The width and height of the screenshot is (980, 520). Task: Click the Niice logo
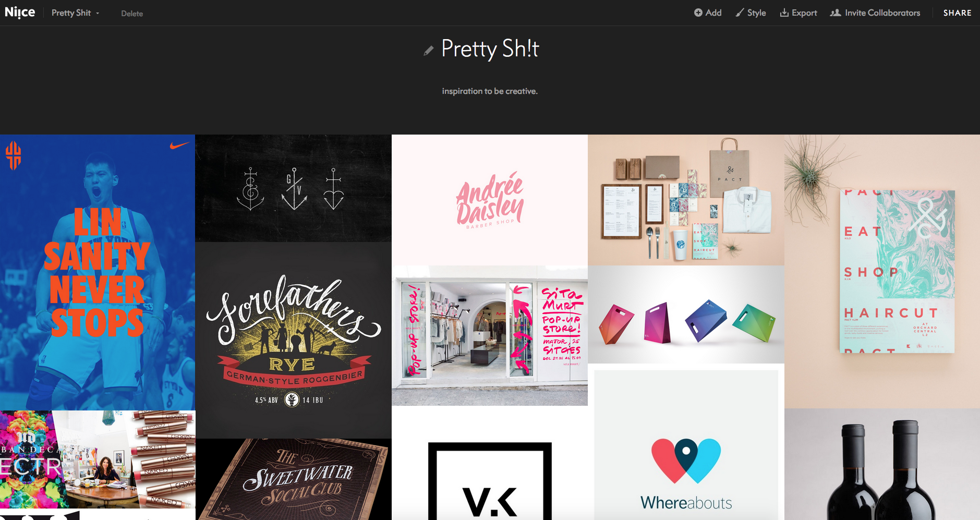[20, 12]
